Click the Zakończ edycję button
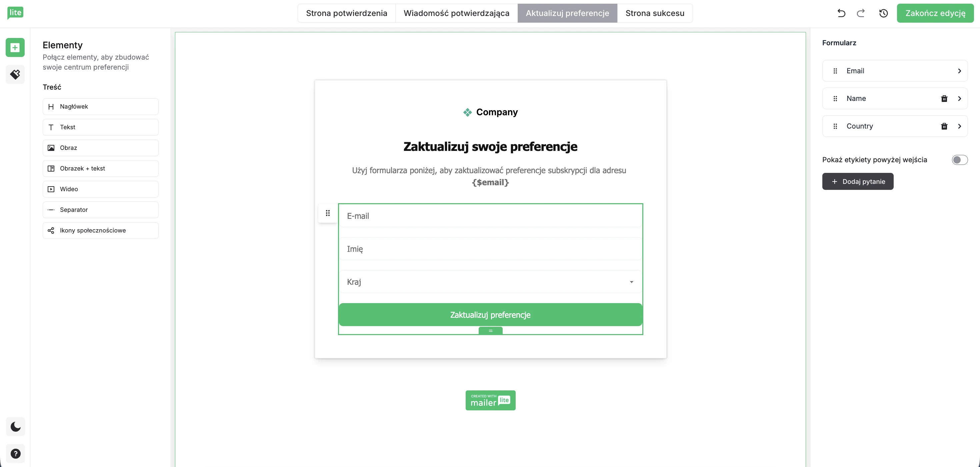The image size is (980, 467). (935, 13)
